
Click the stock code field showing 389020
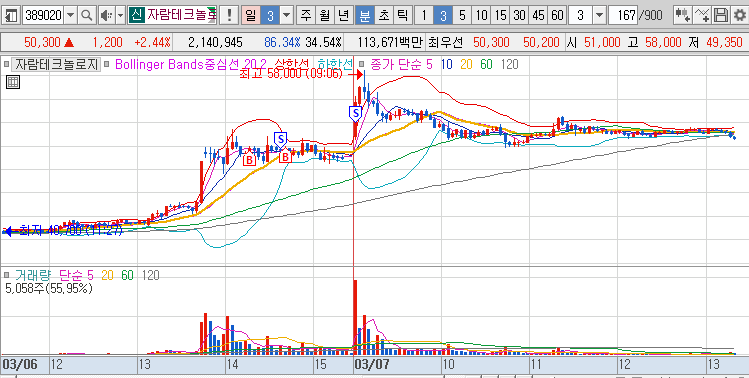43,16
